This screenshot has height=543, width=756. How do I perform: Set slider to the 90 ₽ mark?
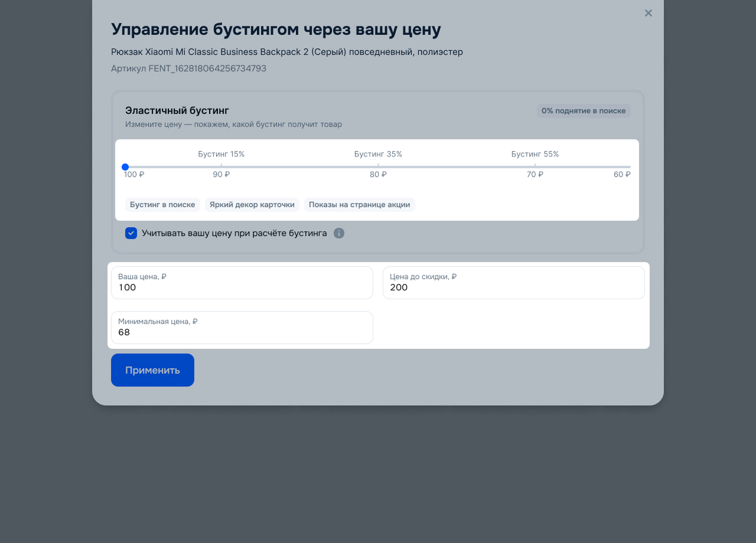point(221,167)
